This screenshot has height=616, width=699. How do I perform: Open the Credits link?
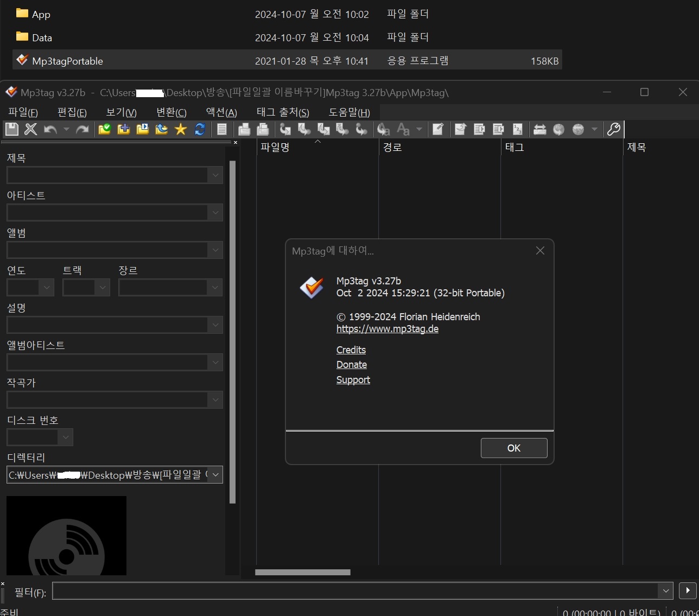351,350
